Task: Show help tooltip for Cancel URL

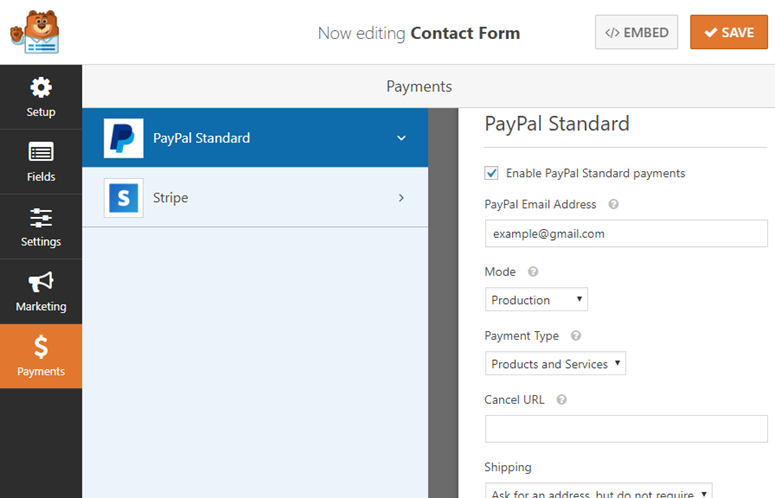Action: [x=561, y=399]
